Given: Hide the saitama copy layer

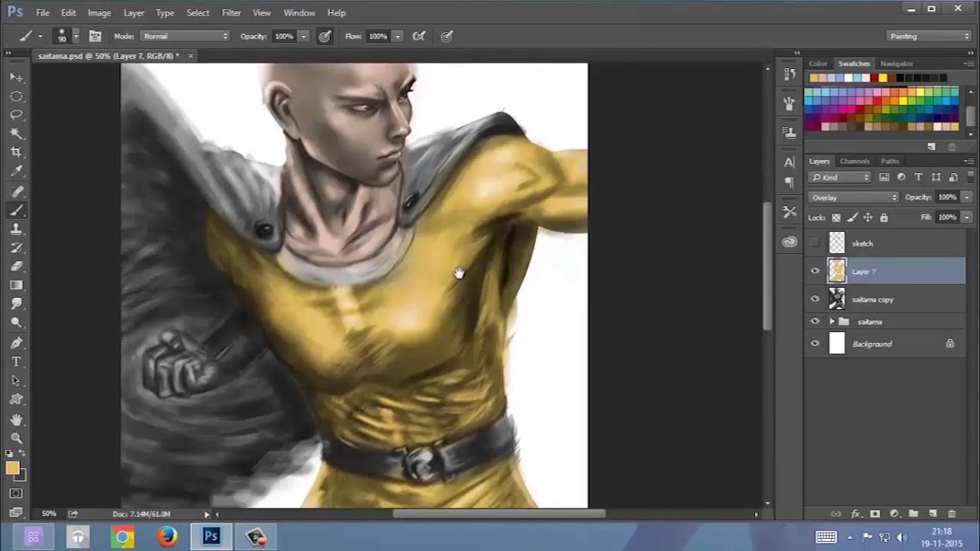Looking at the screenshot, I should tap(815, 299).
